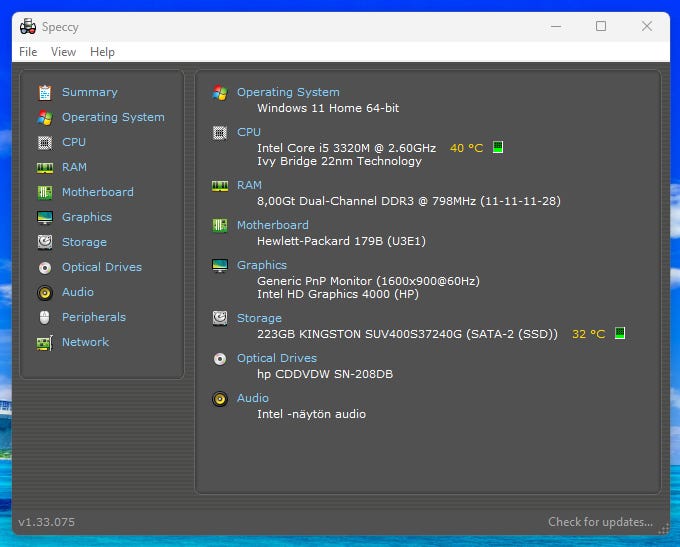Select RAM in the sidebar

[x=74, y=167]
